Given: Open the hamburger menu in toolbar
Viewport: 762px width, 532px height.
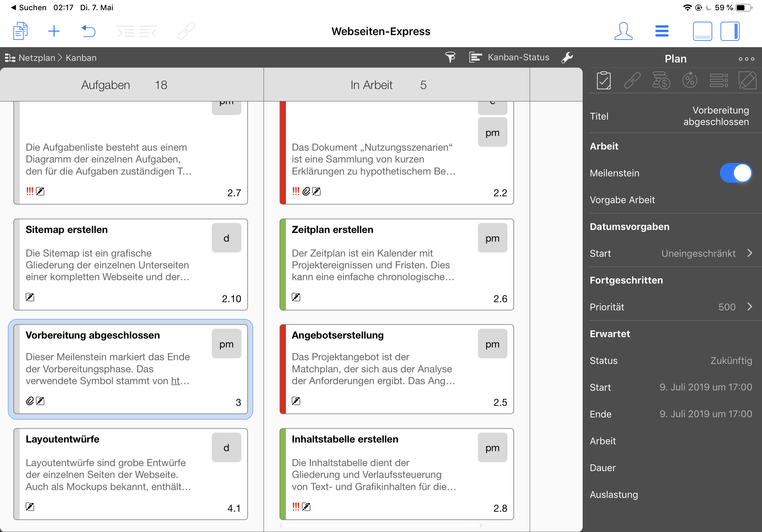Looking at the screenshot, I should coord(661,31).
